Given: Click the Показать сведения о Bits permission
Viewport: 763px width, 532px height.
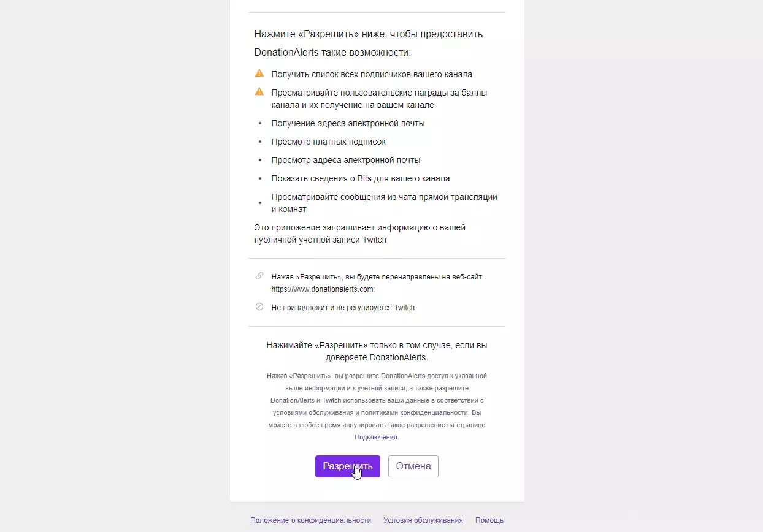Looking at the screenshot, I should (x=361, y=178).
